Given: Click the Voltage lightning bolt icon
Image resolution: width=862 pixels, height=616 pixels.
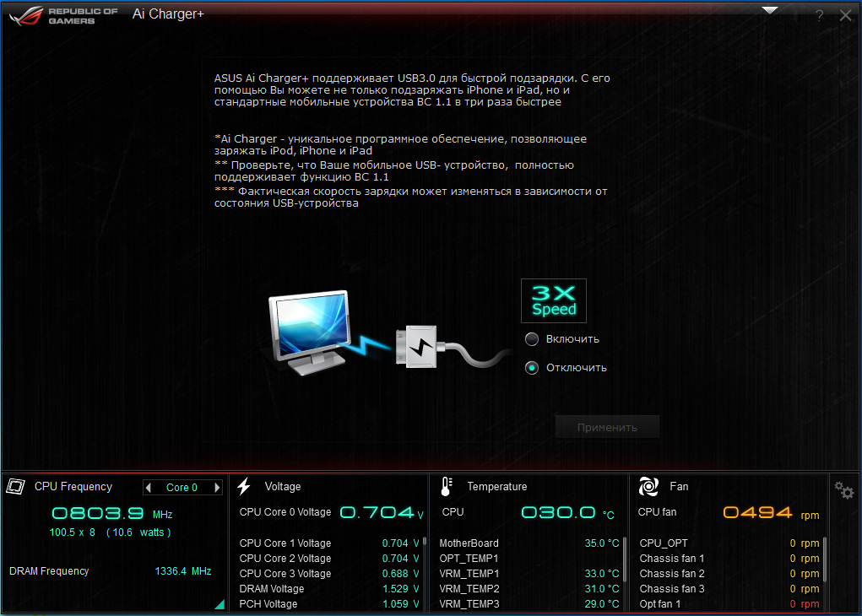Looking at the screenshot, I should [244, 486].
